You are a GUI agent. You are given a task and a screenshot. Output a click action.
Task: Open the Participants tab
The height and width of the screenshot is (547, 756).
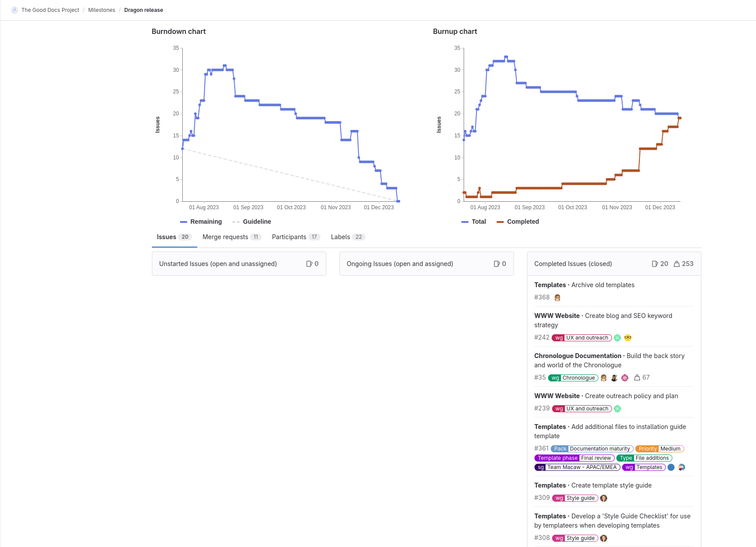point(296,237)
